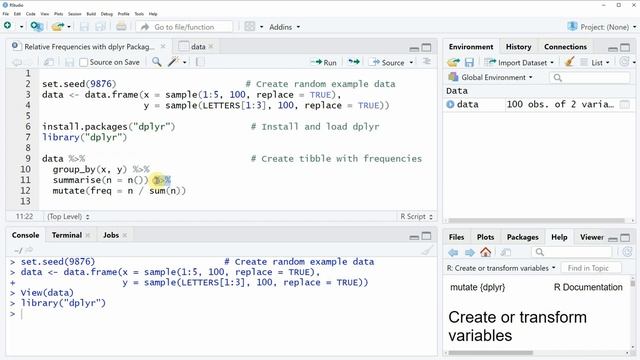Click the Find/Replace magnifier icon in editor
The image size is (640, 360).
coord(156,62)
